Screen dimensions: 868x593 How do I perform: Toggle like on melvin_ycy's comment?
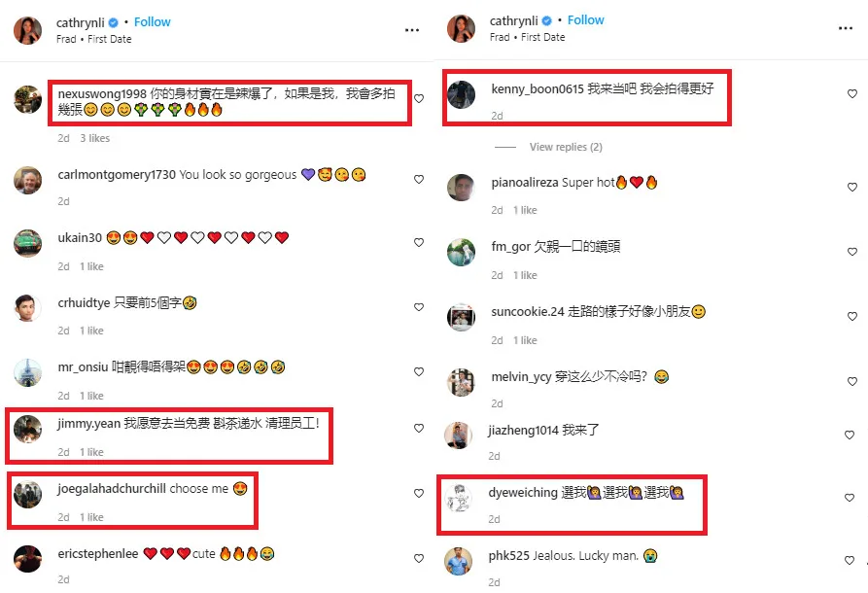852,381
